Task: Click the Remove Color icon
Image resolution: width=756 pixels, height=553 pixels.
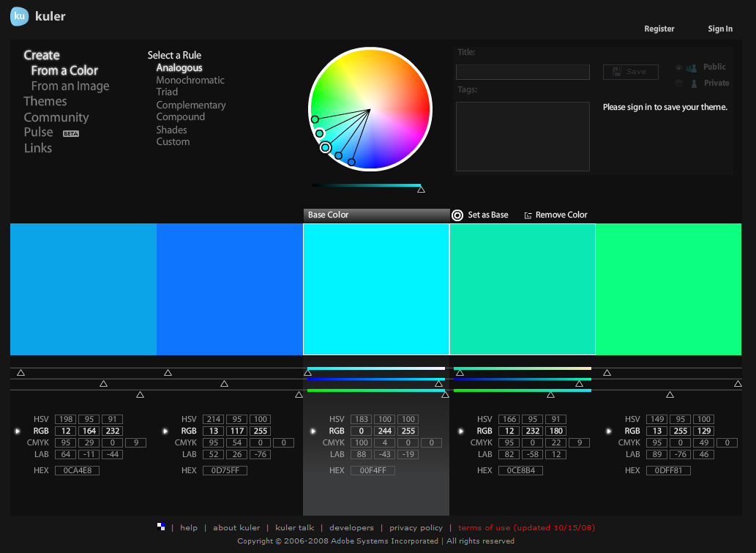Action: pos(528,215)
